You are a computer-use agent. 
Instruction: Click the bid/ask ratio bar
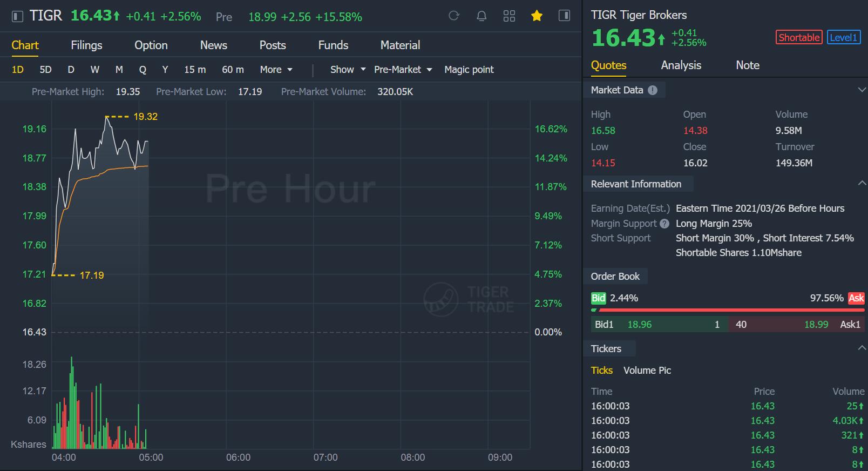728,310
